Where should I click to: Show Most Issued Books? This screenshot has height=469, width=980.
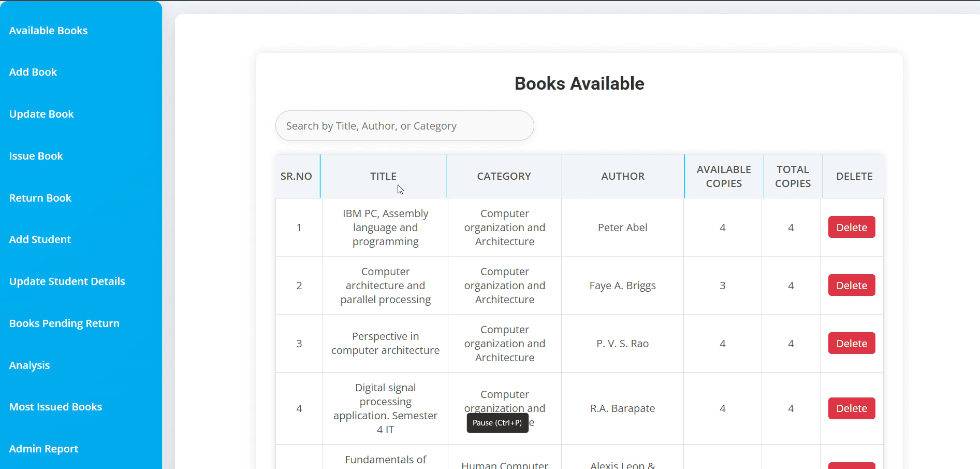coord(55,407)
